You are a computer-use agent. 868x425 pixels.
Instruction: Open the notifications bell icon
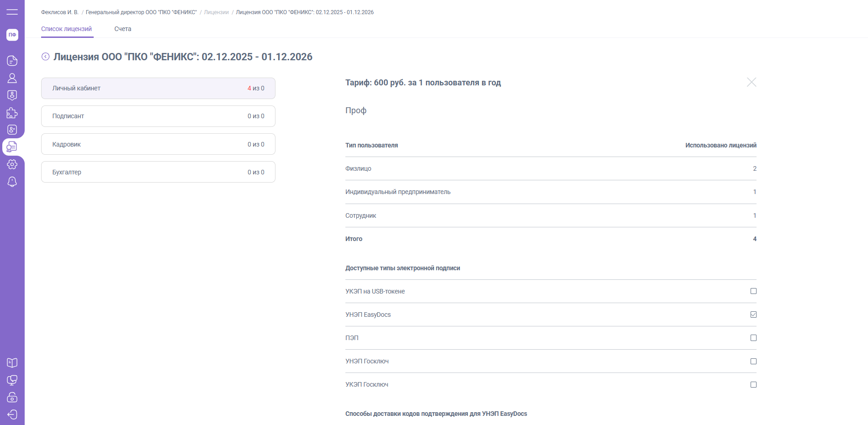(12, 182)
